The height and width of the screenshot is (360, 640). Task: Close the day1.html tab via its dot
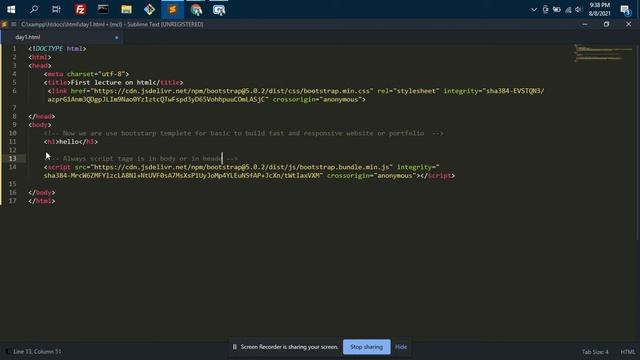click(x=116, y=38)
